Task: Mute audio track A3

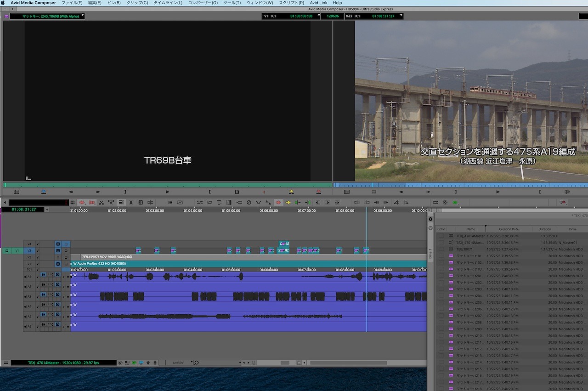Action: click(68, 297)
